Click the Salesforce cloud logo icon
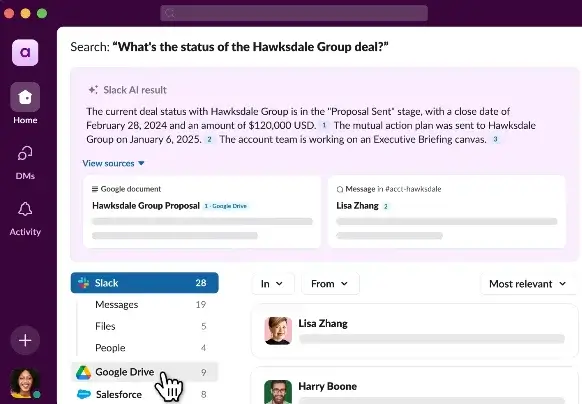The image size is (582, 404). pos(84,394)
